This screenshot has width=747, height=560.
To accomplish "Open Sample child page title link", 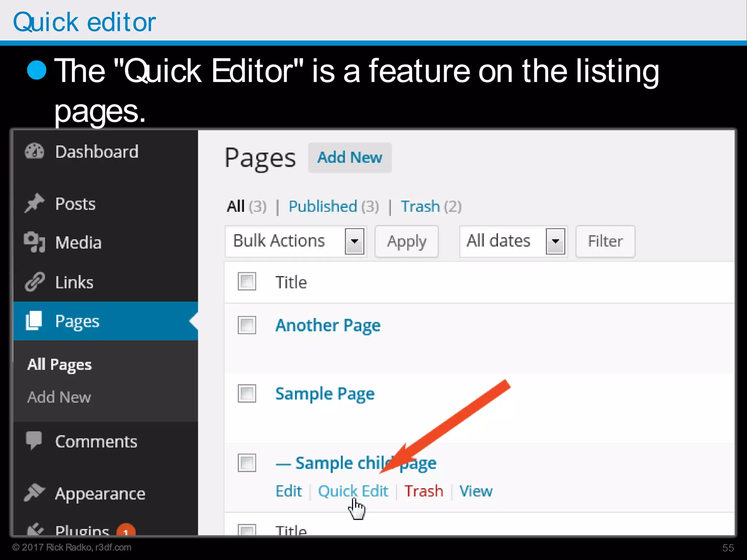I will [x=356, y=463].
